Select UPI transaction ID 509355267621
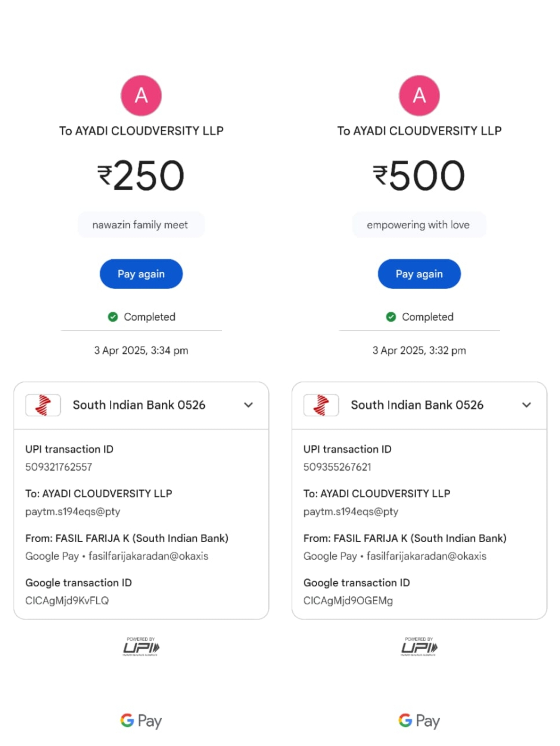 [x=337, y=467]
